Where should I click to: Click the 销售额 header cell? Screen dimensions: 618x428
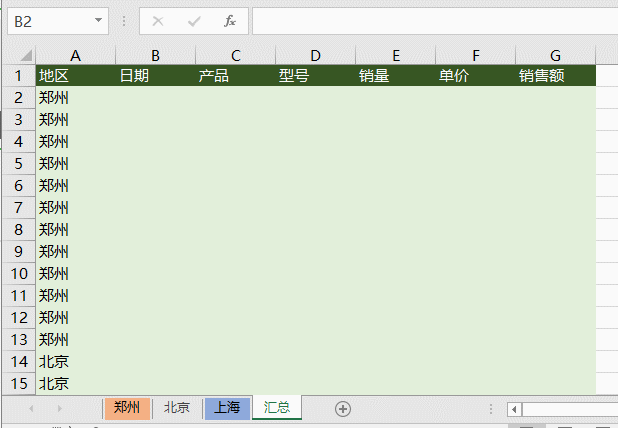tap(555, 76)
